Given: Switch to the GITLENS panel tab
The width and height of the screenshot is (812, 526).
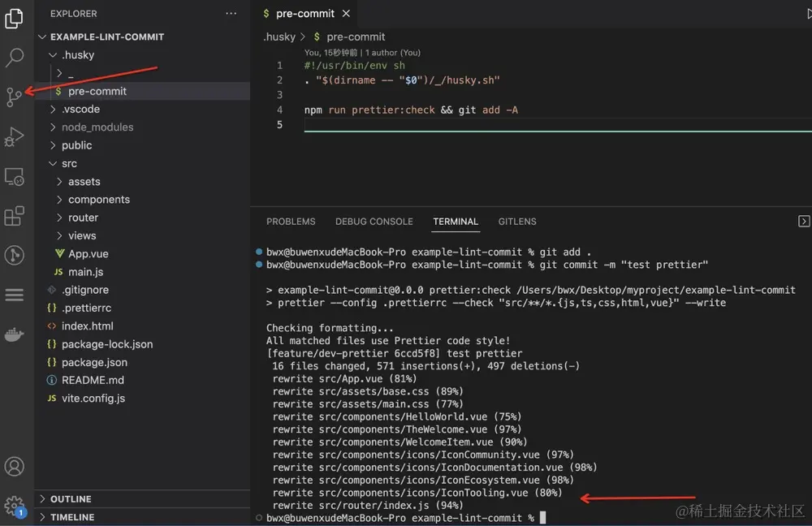Looking at the screenshot, I should pos(516,222).
